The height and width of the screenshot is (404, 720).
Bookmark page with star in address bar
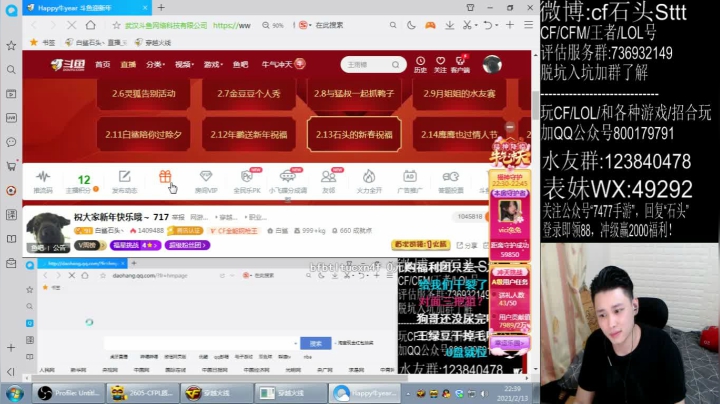[x=117, y=25]
